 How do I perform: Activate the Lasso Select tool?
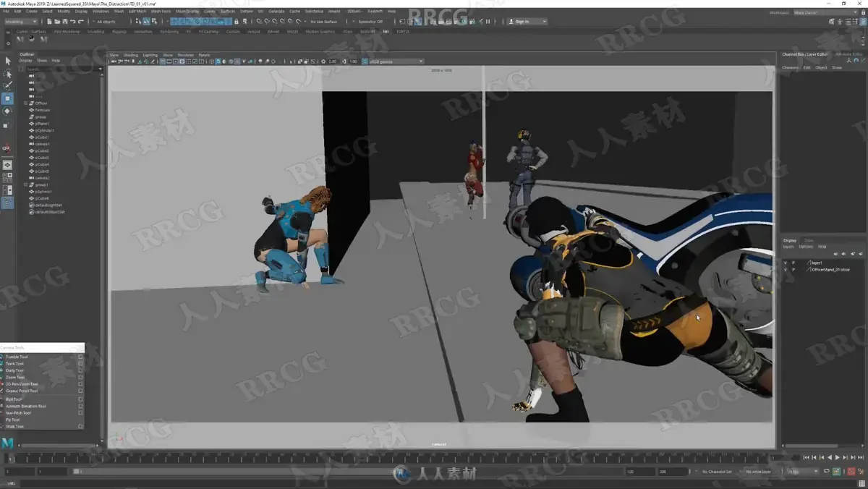pos(7,74)
